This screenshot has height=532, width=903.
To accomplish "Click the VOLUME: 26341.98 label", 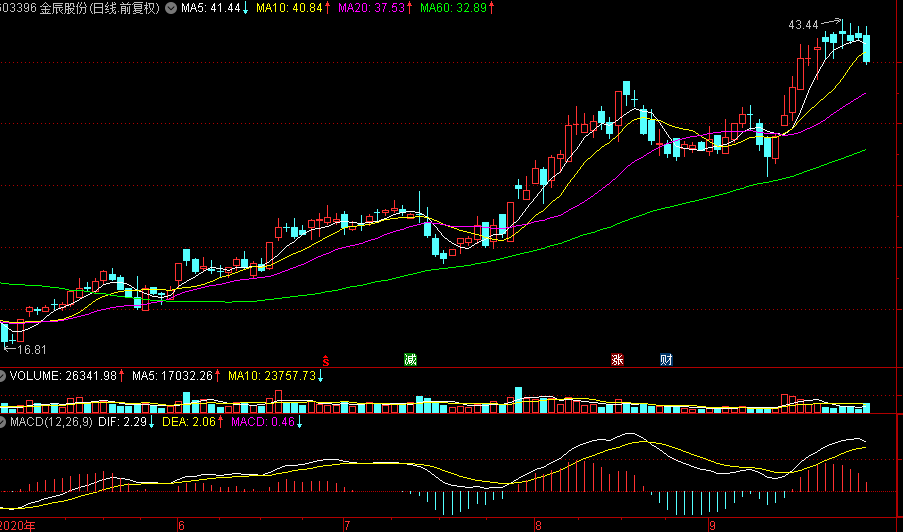I will tap(63, 376).
